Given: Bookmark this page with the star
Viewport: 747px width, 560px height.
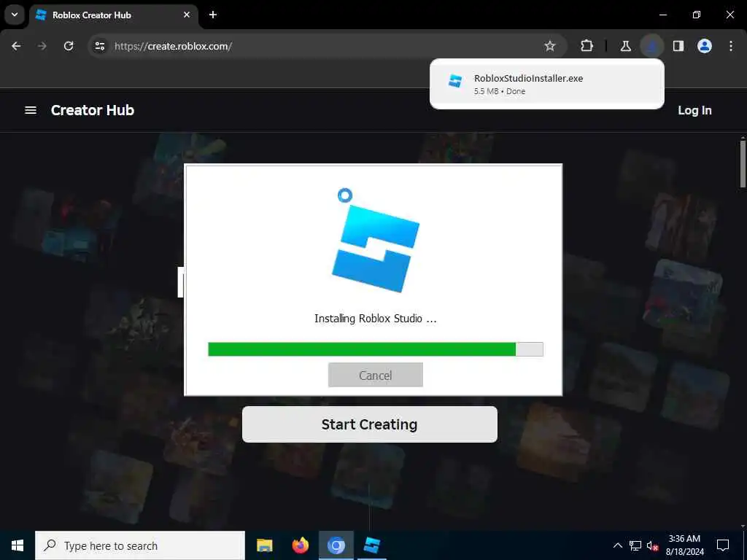Looking at the screenshot, I should pos(550,46).
